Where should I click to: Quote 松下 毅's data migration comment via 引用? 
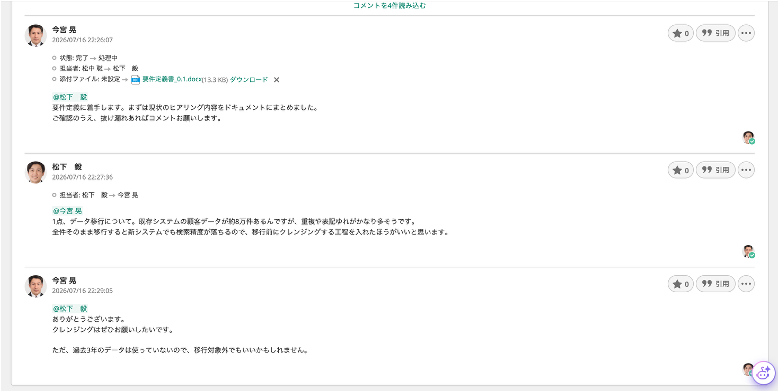(x=715, y=170)
